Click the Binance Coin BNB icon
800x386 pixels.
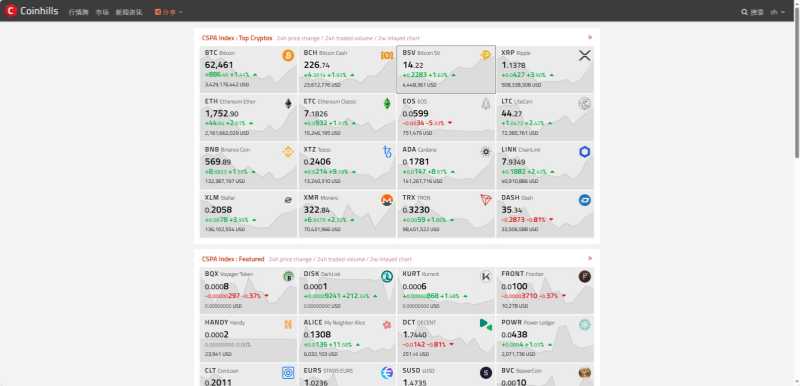point(288,151)
